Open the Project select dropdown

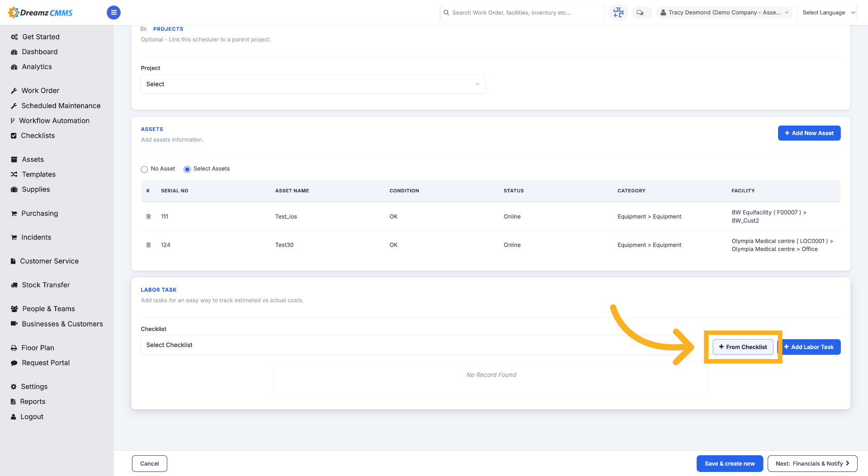pyautogui.click(x=313, y=84)
